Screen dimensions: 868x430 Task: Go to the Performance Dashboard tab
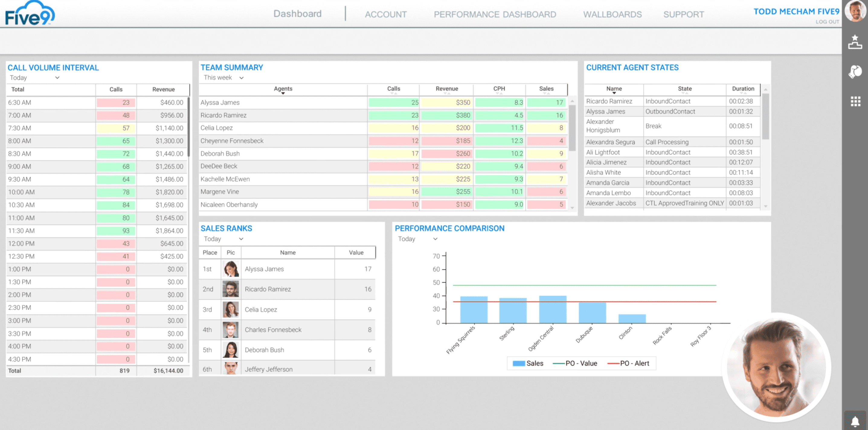pos(494,15)
